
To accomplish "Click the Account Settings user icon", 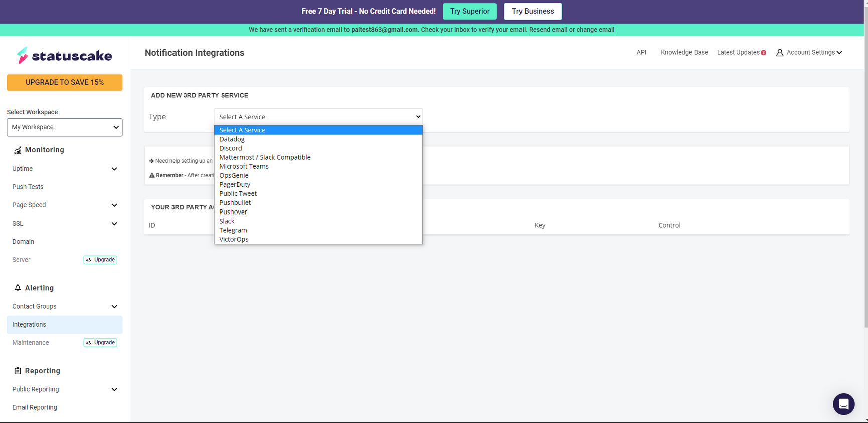I will coord(780,53).
